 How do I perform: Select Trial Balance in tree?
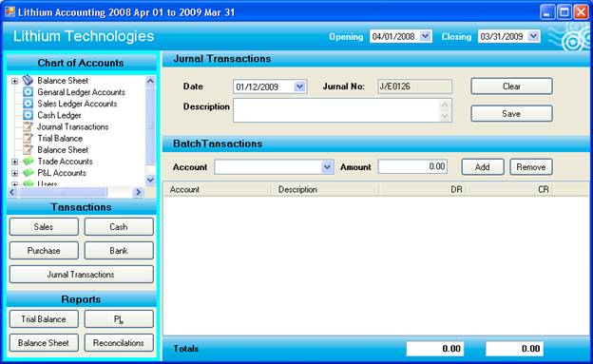60,138
